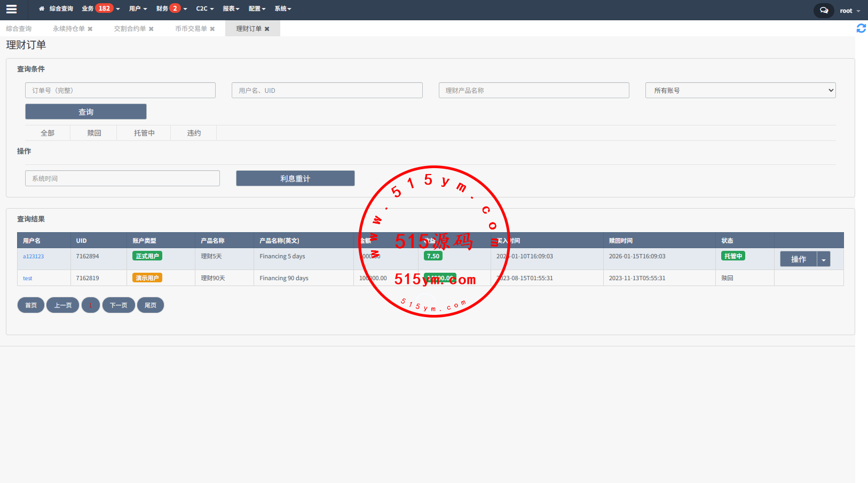The width and height of the screenshot is (868, 483).
Task: Switch to the 托管中 filter tab
Action: click(144, 133)
